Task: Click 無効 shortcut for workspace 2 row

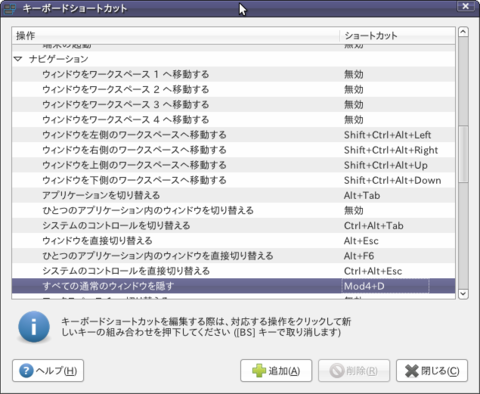Action: 354,89
